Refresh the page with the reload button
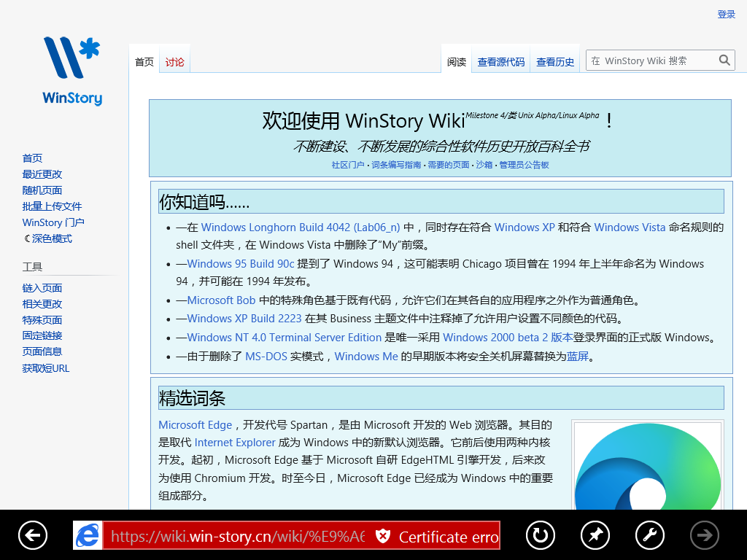 coord(540,536)
